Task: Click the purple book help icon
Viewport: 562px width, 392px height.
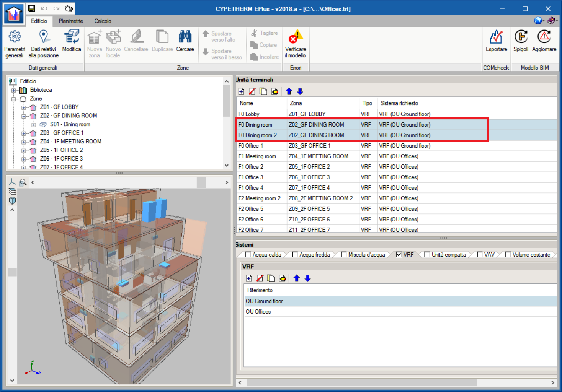Action: 552,21
